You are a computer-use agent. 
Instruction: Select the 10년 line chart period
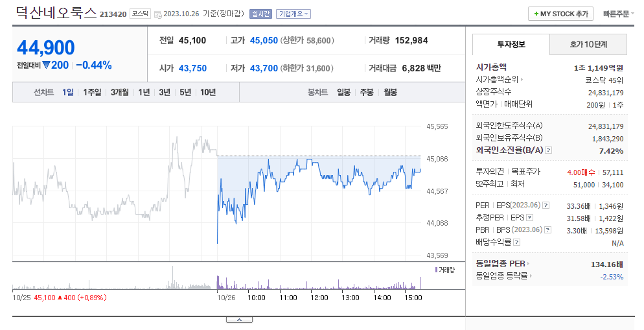(x=208, y=93)
